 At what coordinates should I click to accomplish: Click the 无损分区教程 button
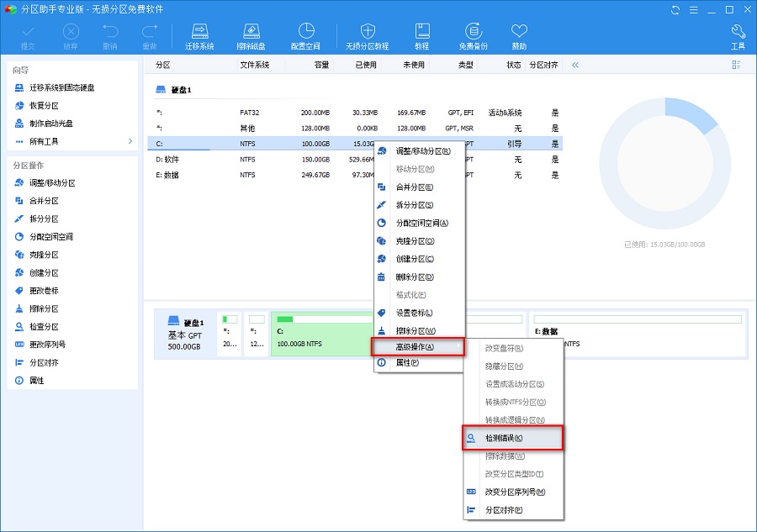[x=368, y=36]
